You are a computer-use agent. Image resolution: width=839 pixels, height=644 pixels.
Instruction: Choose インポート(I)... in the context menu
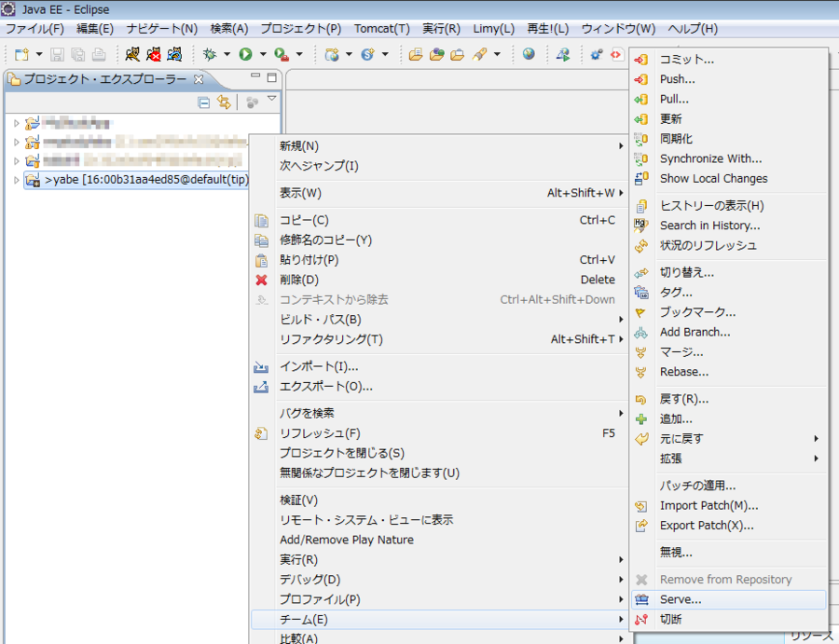tap(439, 366)
